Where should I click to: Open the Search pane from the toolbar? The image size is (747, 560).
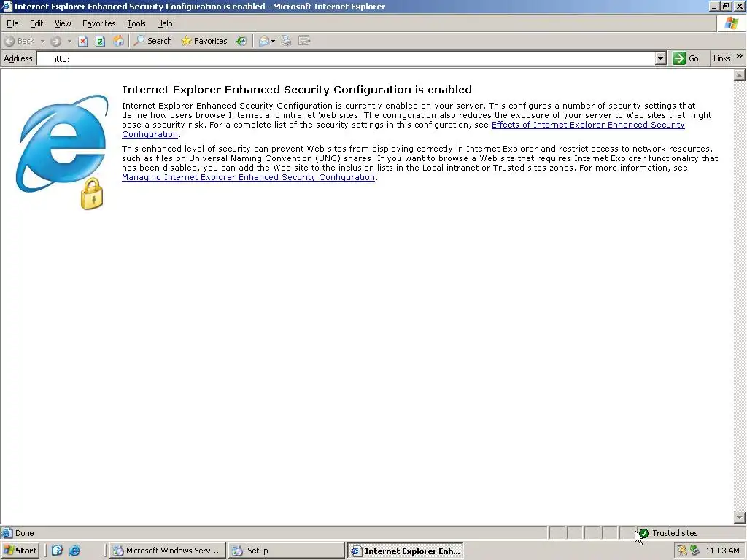152,41
